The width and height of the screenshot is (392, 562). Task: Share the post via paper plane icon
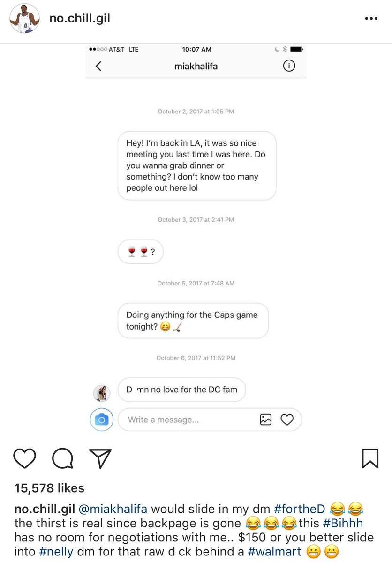(x=100, y=458)
